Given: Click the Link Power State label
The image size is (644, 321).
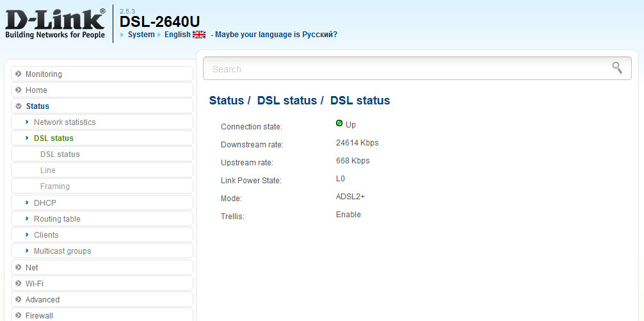Looking at the screenshot, I should click(252, 181).
